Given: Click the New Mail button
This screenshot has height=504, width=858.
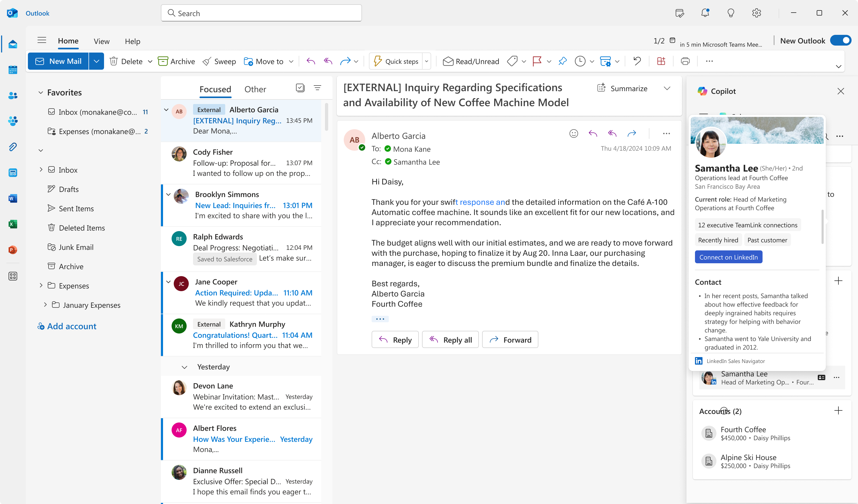Looking at the screenshot, I should [58, 61].
